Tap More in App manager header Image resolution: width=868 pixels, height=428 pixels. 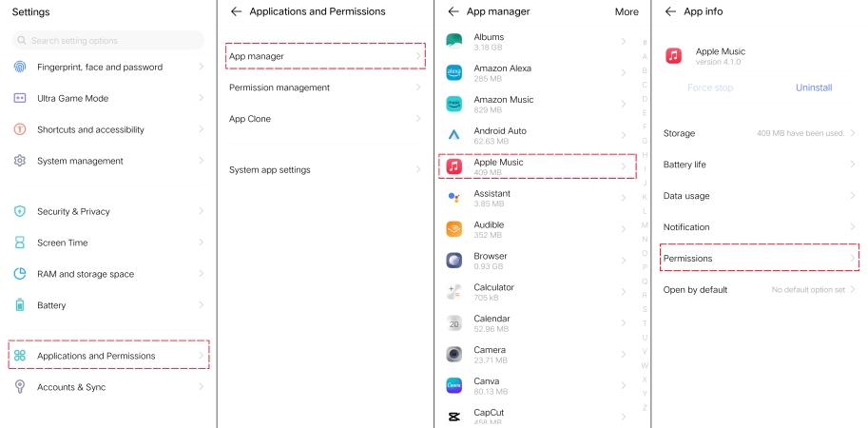point(627,11)
